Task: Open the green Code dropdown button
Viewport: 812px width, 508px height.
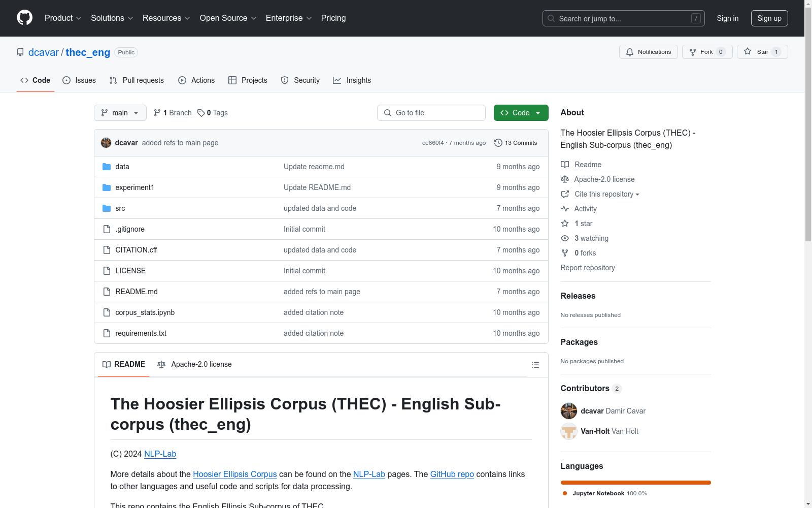Action: click(521, 113)
